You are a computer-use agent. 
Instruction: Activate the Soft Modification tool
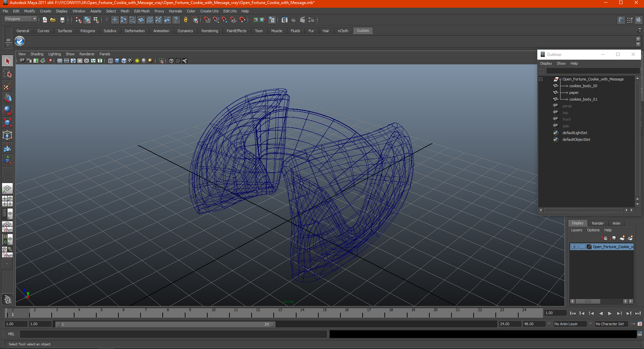click(7, 148)
